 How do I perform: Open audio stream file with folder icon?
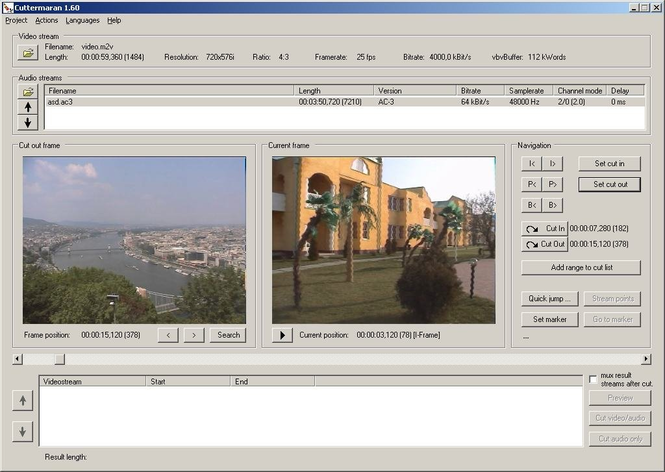29,91
